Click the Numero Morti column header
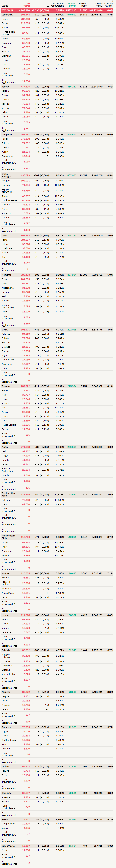This screenshot has height=868, width=116. coord(83,5)
